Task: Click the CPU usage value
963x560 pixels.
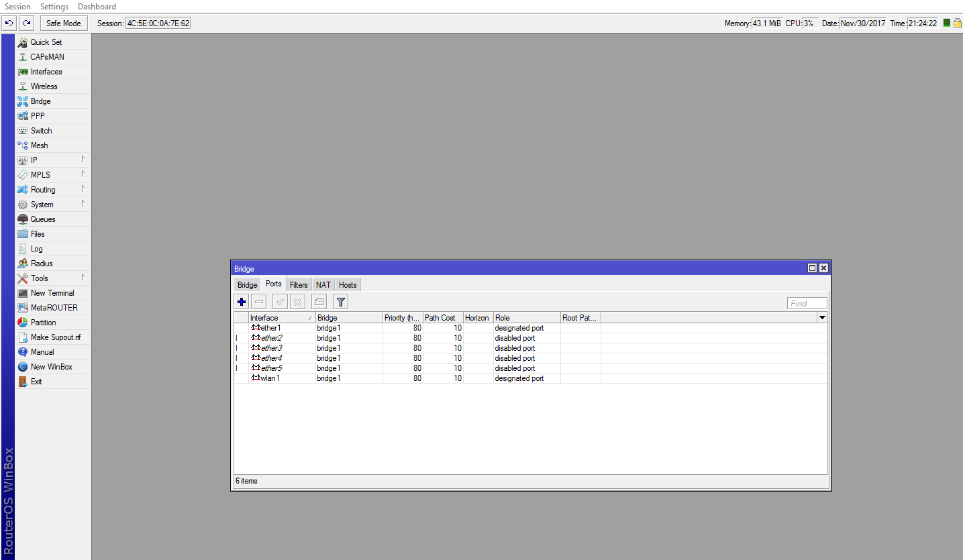Action: pos(811,23)
